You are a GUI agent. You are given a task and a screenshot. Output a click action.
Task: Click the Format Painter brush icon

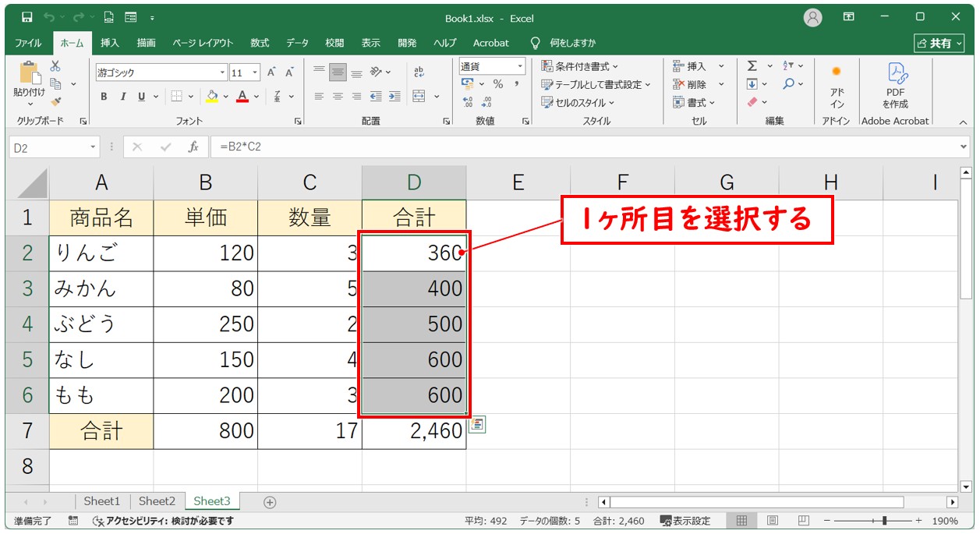pyautogui.click(x=55, y=101)
